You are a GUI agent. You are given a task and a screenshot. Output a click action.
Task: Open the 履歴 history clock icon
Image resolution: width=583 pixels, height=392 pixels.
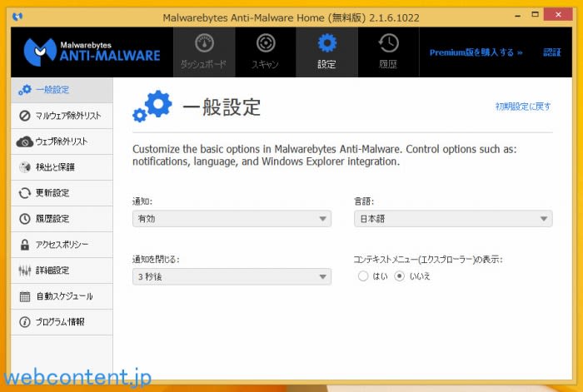pyautogui.click(x=388, y=43)
